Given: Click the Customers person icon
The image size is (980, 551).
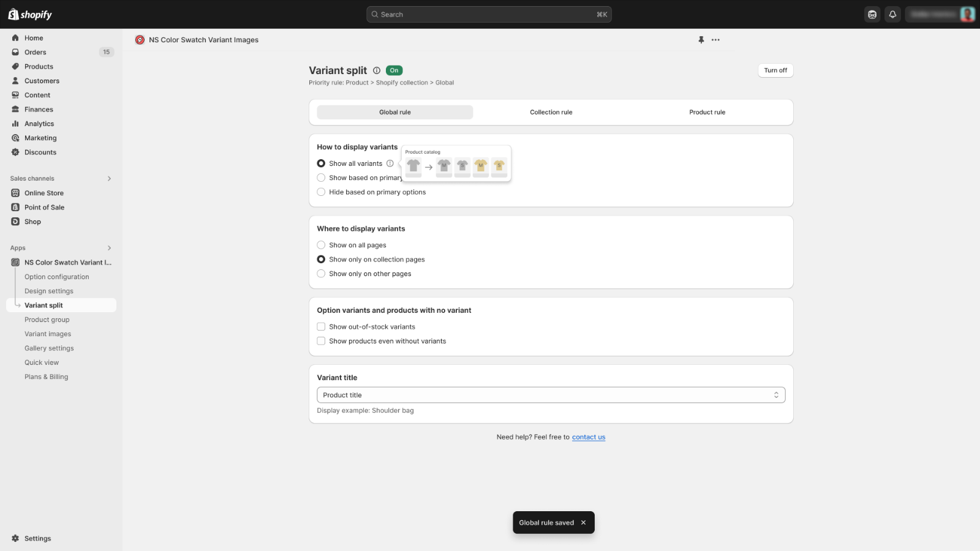Looking at the screenshot, I should click(15, 81).
